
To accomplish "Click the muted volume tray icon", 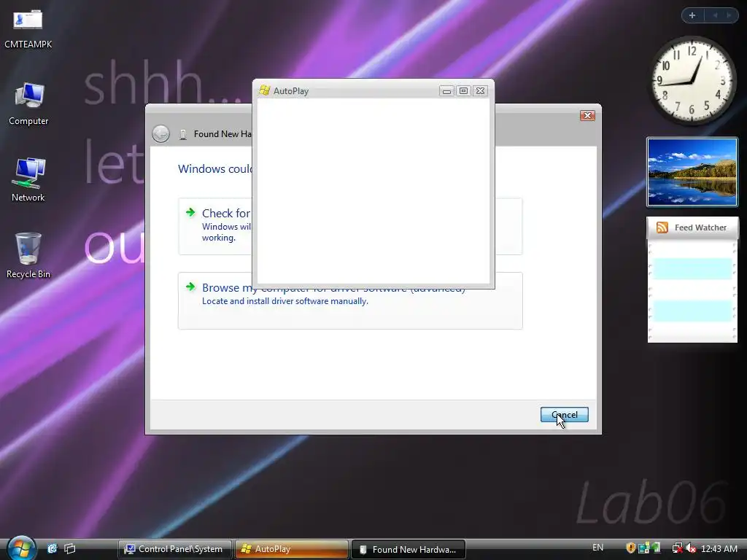I will pyautogui.click(x=691, y=548).
